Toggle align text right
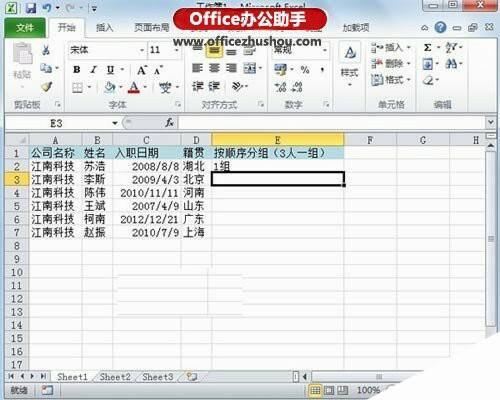Viewport: 500px width, 400px height. pos(231,68)
